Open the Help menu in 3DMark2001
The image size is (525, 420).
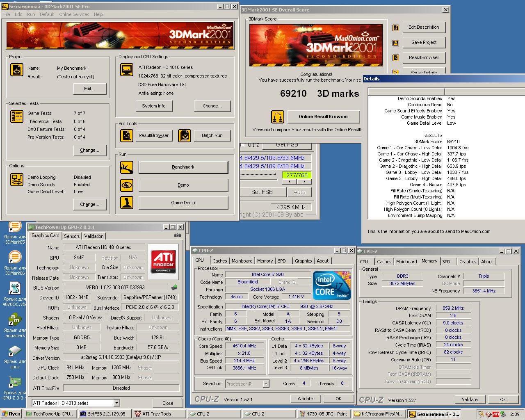(x=98, y=14)
